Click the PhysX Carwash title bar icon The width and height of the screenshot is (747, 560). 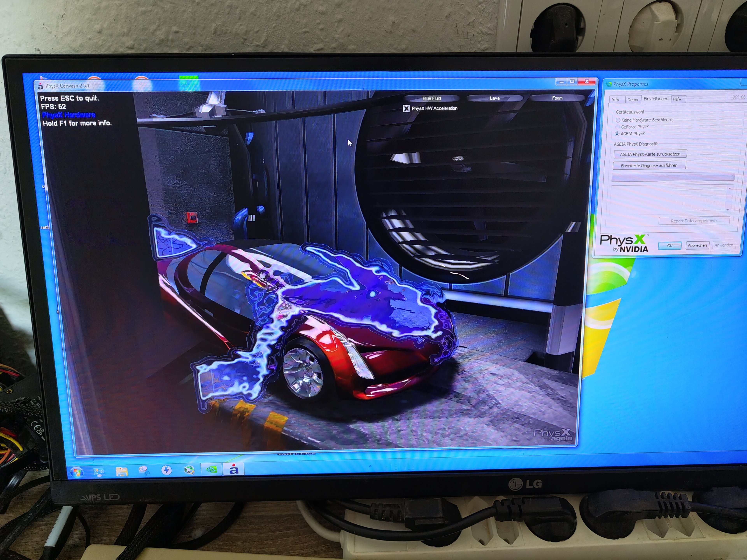(x=40, y=86)
